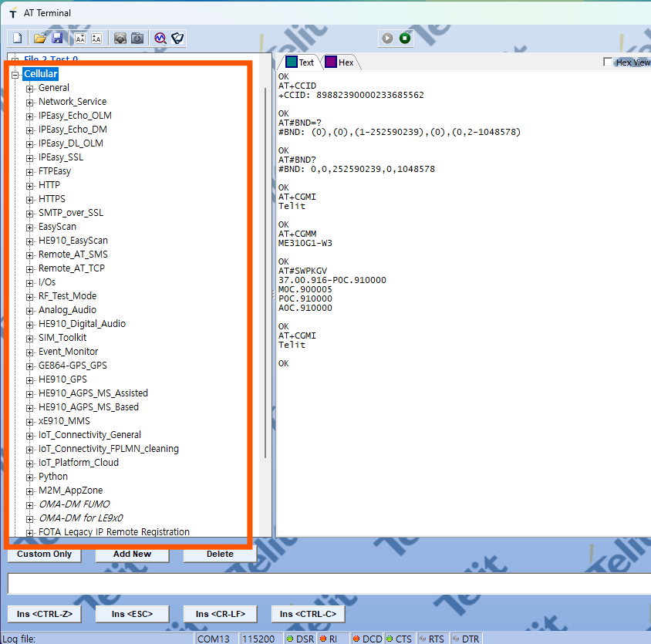Select the Cellular tree item

tap(40, 74)
